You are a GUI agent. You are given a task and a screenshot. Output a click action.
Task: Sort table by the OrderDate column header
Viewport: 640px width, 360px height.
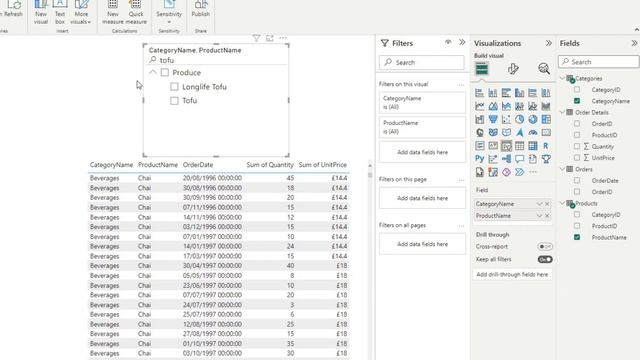tap(198, 165)
